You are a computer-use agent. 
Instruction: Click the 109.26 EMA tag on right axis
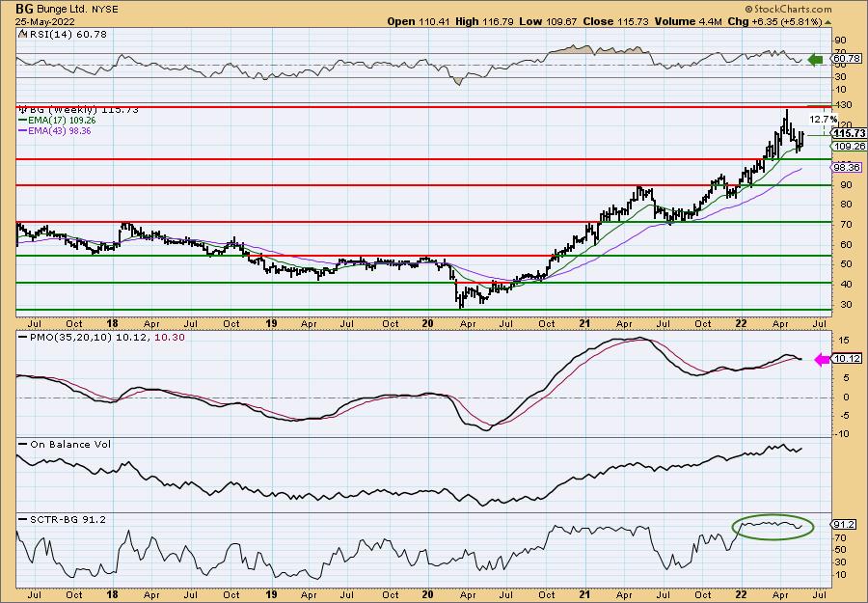point(849,147)
